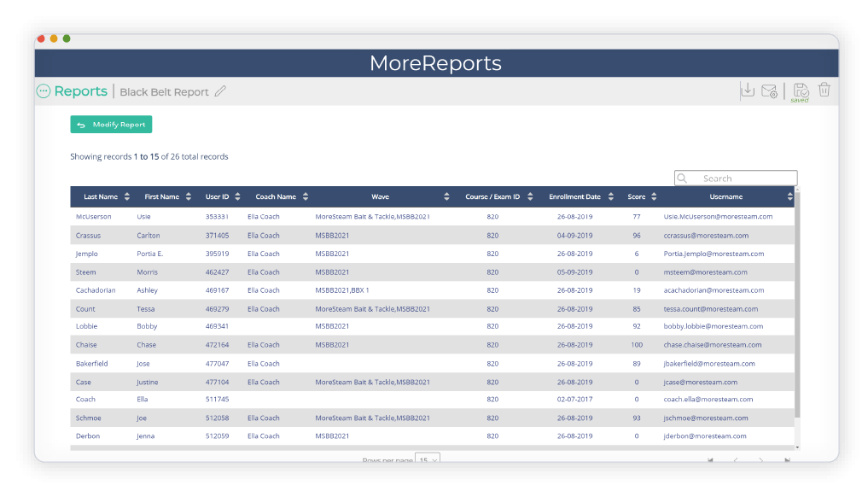
Task: Sort by First Name column
Action: (189, 196)
